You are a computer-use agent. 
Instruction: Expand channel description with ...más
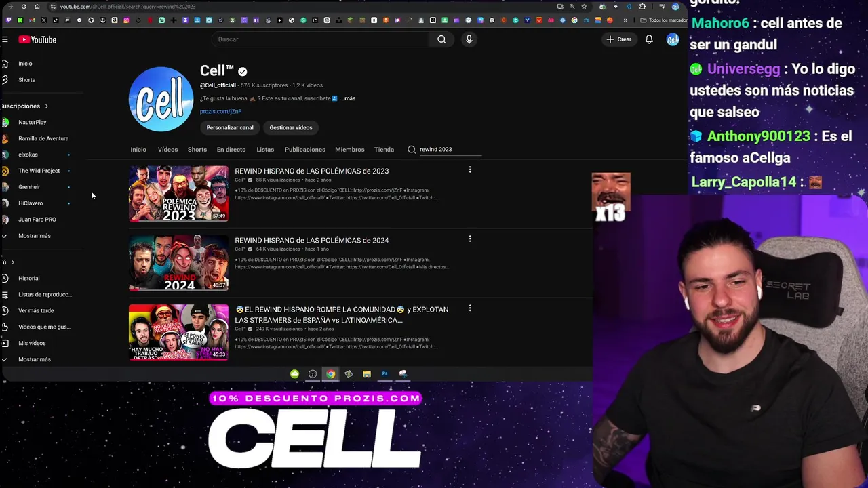348,98
